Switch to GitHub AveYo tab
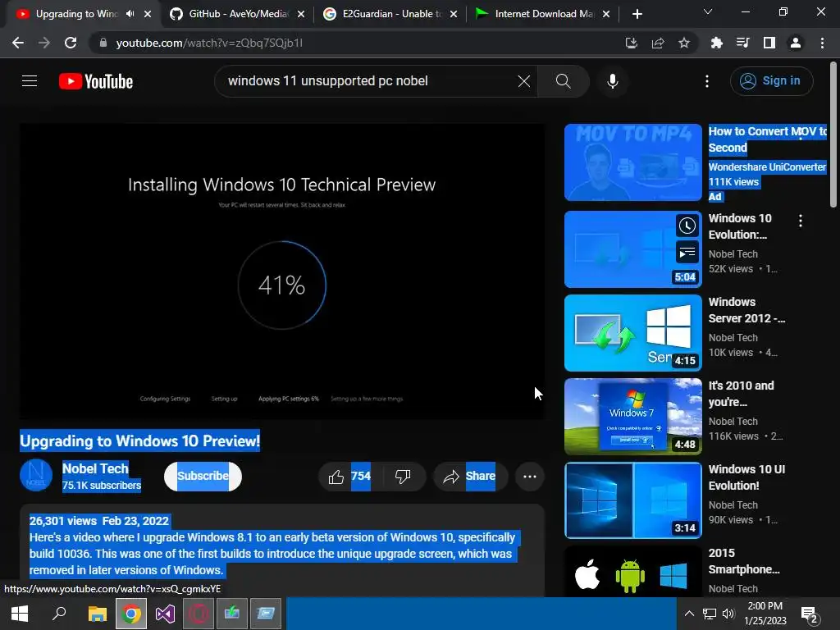 click(x=237, y=14)
